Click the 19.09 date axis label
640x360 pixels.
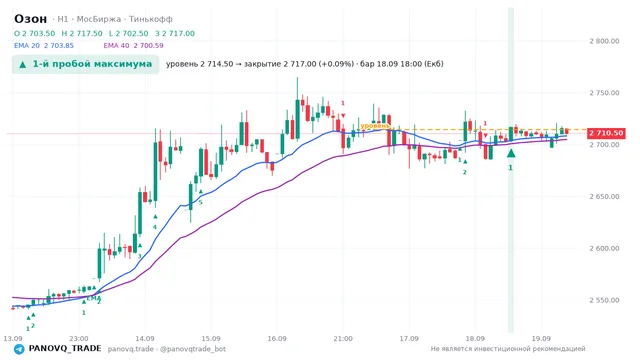[x=541, y=338]
